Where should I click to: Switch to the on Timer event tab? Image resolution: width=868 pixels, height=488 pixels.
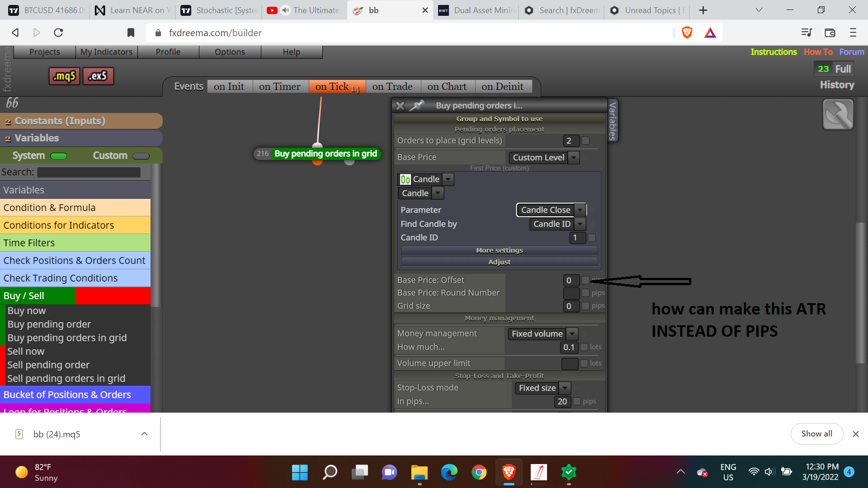[x=280, y=86]
